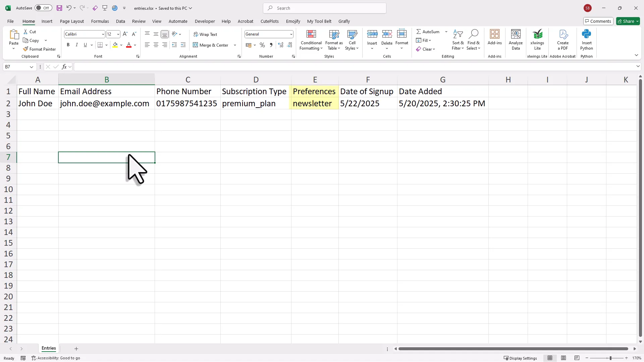Viewport: 644px width, 362px height.
Task: Center text horizontally
Action: 156,45
